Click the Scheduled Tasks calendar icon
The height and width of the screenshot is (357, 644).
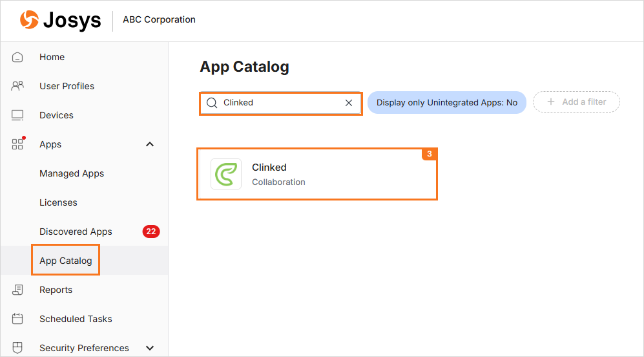[x=17, y=319]
